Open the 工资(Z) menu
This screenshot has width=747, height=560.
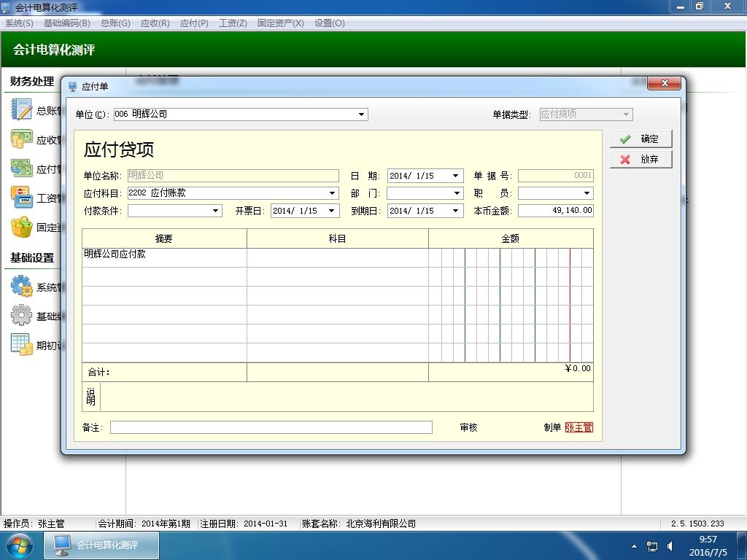coord(233,23)
